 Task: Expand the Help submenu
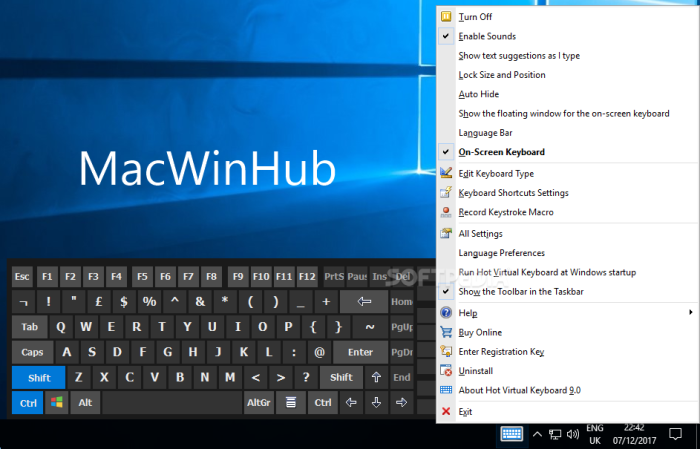[567, 312]
